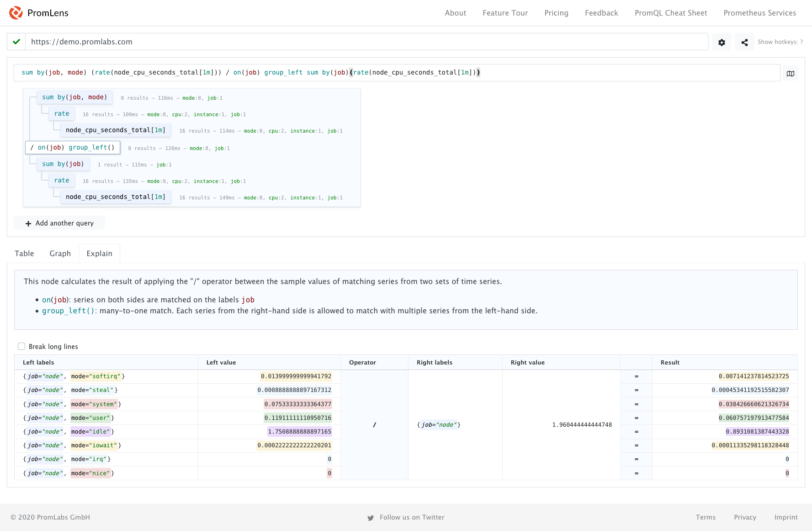Open the metrics explorer map icon
812x531 pixels.
(x=791, y=73)
